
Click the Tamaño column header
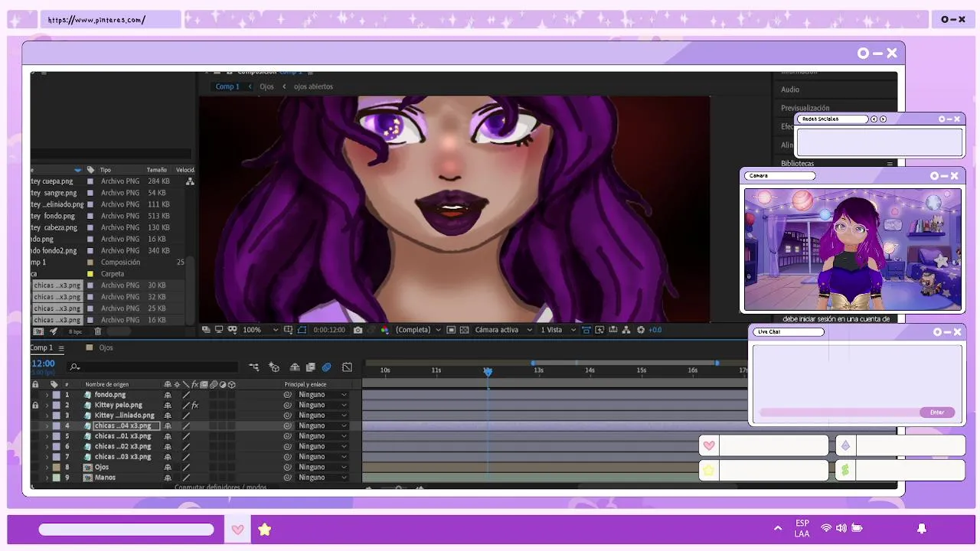pyautogui.click(x=156, y=170)
